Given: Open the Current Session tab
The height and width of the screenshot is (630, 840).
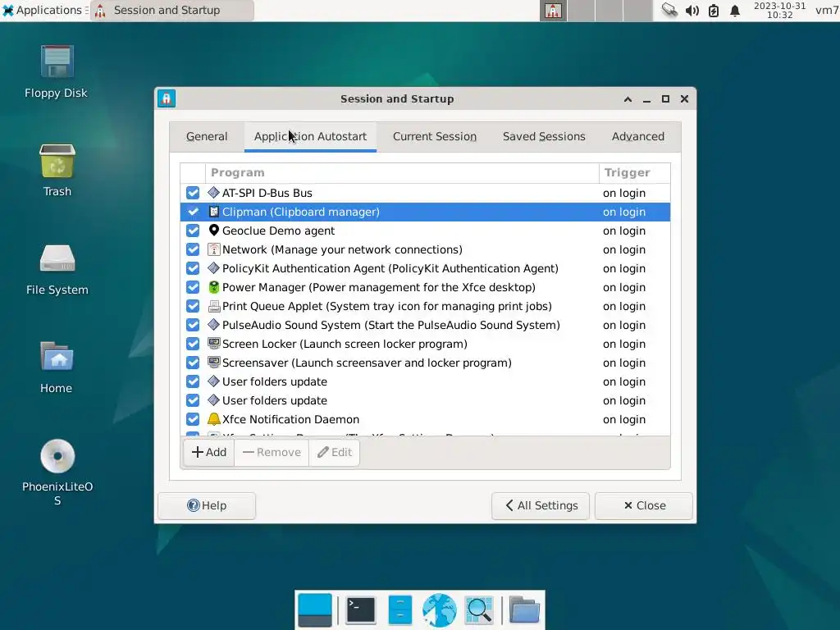Looking at the screenshot, I should point(435,137).
